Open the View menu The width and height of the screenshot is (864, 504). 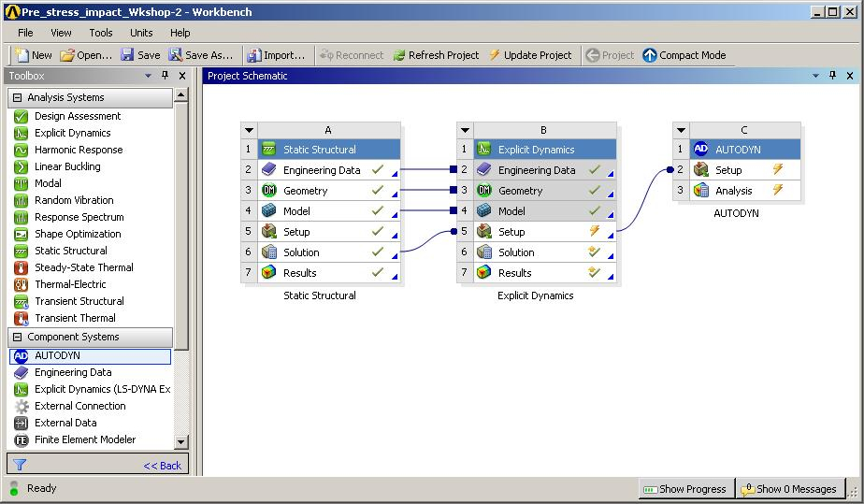pyautogui.click(x=61, y=33)
